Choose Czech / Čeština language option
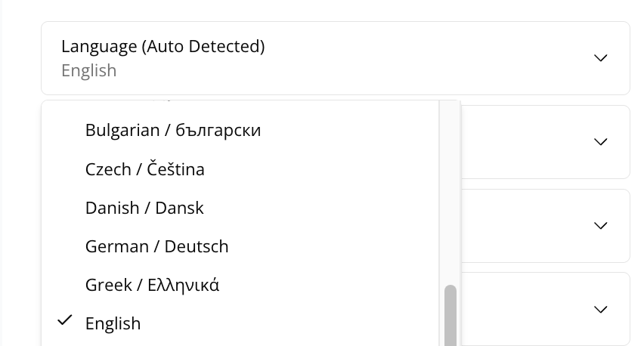The height and width of the screenshot is (346, 644). (145, 169)
